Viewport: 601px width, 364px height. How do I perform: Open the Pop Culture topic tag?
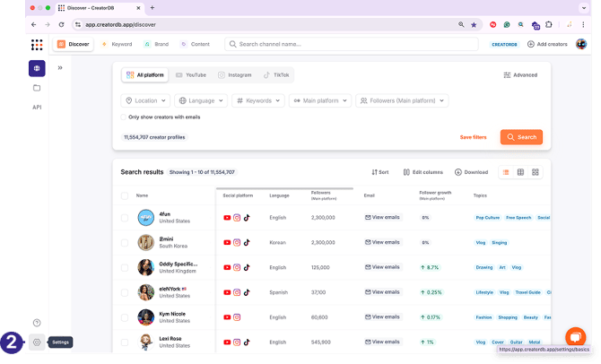point(488,218)
